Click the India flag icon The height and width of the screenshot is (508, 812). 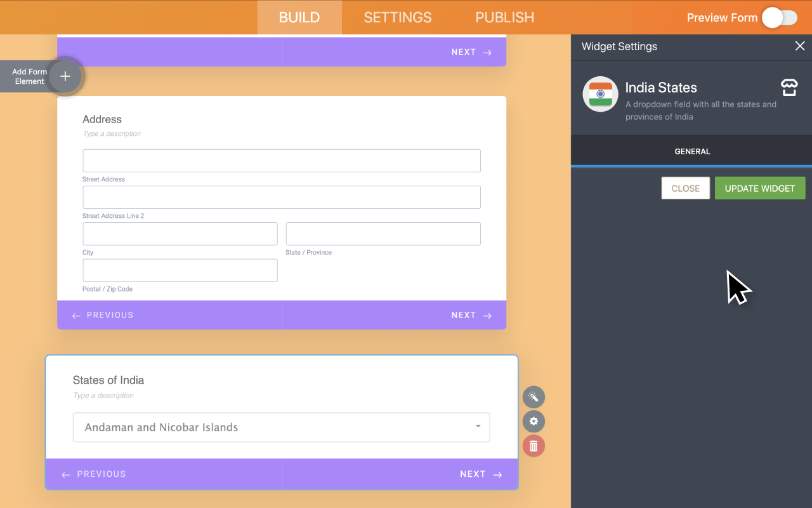[x=600, y=94]
